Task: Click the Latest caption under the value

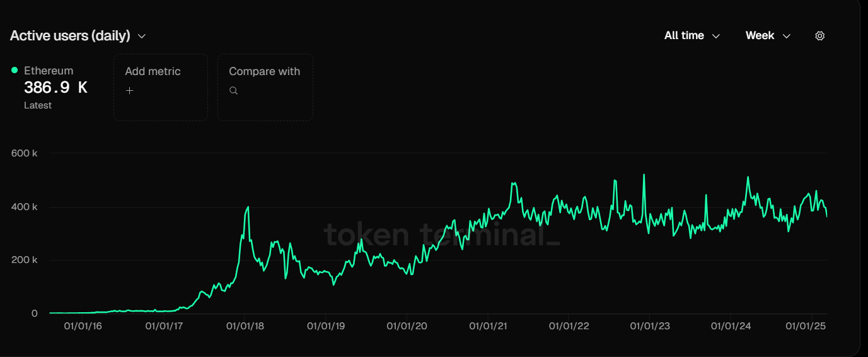Action: [x=38, y=105]
